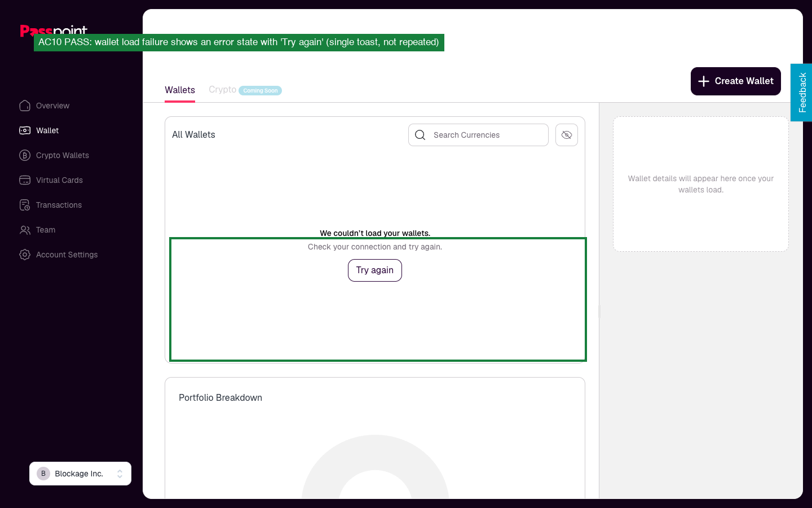The width and height of the screenshot is (812, 508).
Task: Click the Crypto Wallets bitcoin icon
Action: coord(25,155)
